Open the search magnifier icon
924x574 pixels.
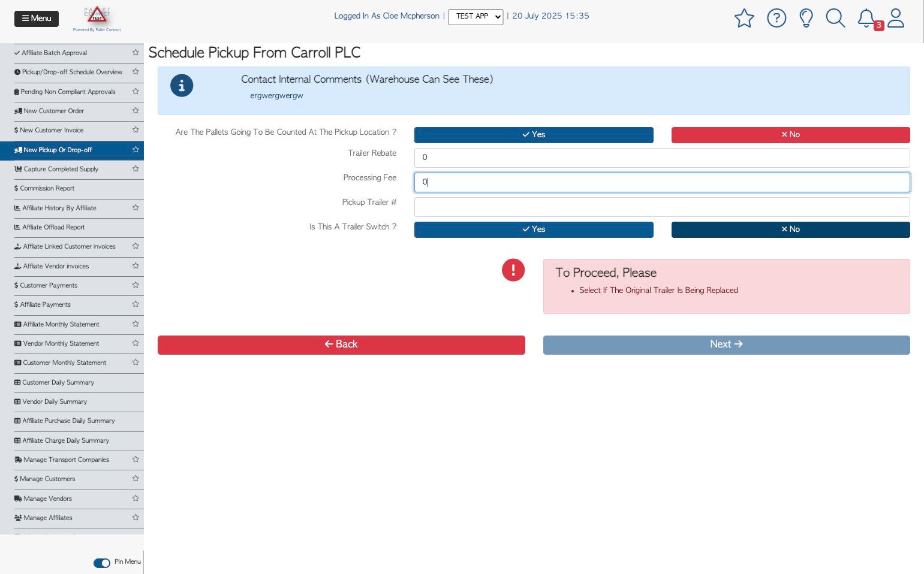click(835, 18)
